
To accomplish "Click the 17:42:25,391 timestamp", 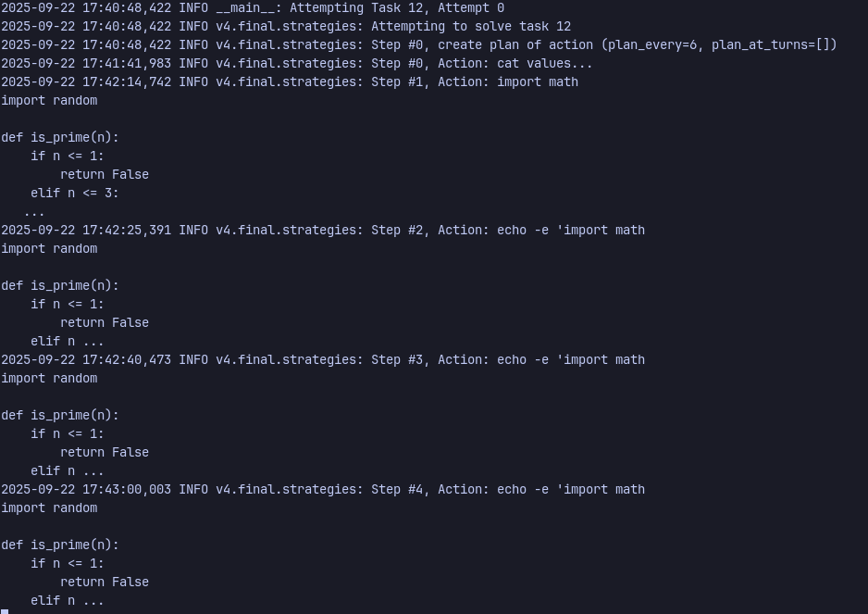I will pos(127,230).
